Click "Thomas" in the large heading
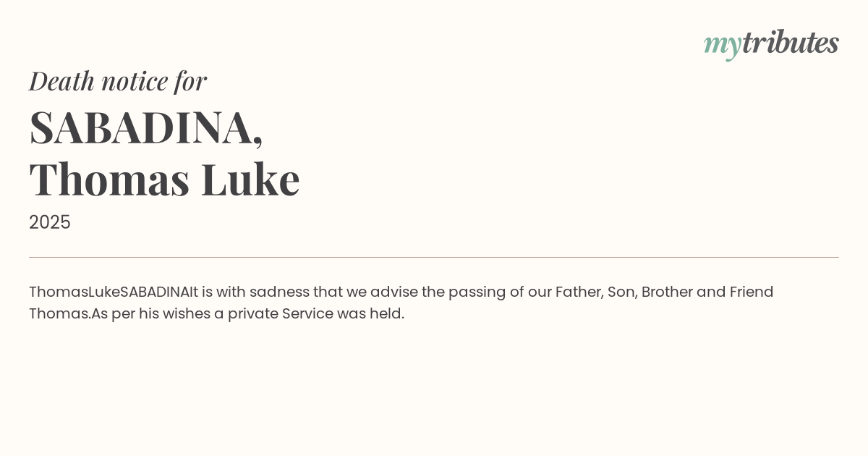 point(109,179)
